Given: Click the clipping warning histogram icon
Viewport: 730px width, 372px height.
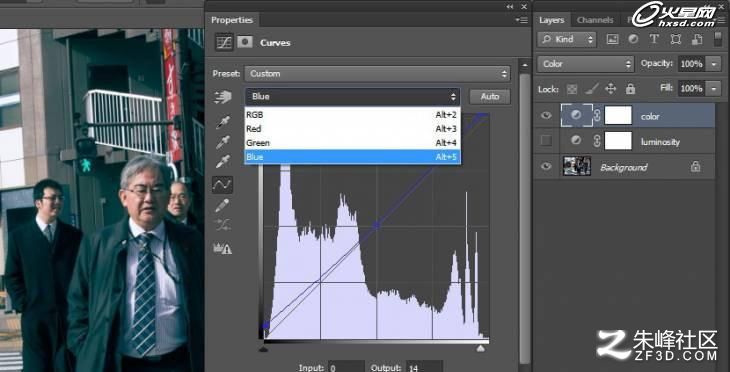Looking at the screenshot, I should pos(223,248).
